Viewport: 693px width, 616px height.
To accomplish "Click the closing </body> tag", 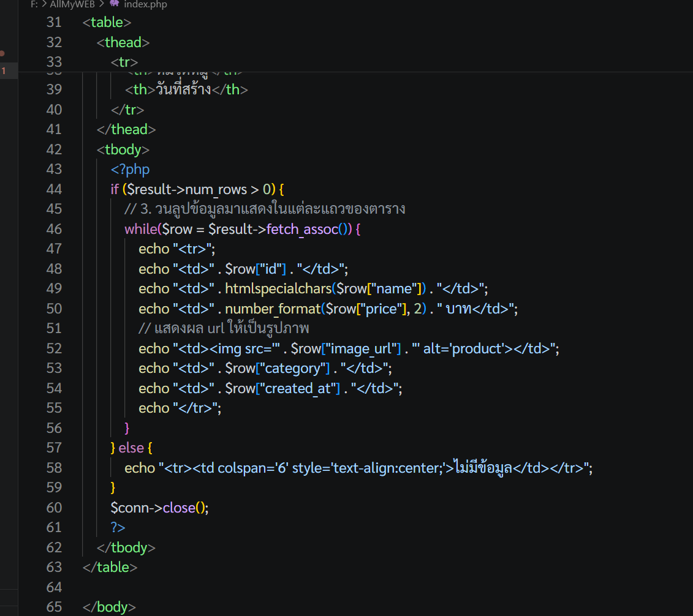I will tap(109, 607).
